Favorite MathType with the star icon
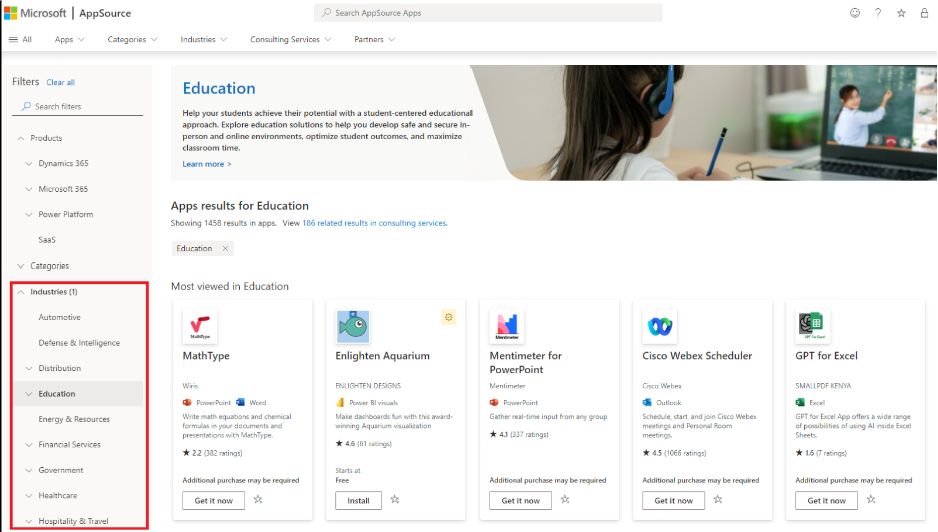938x532 pixels. [258, 499]
